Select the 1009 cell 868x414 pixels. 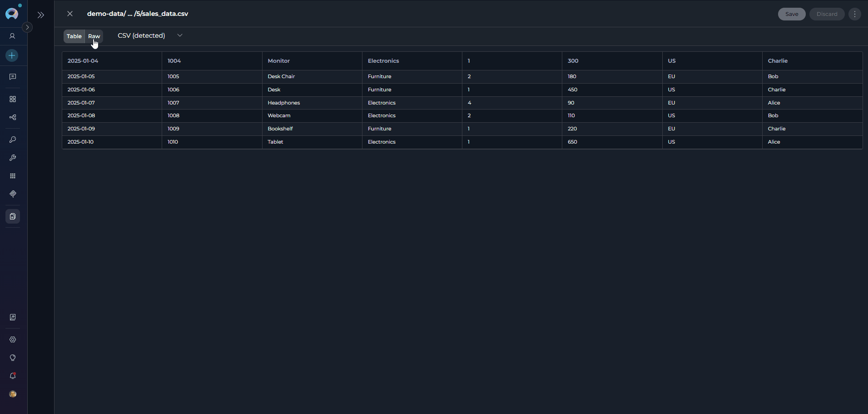212,129
